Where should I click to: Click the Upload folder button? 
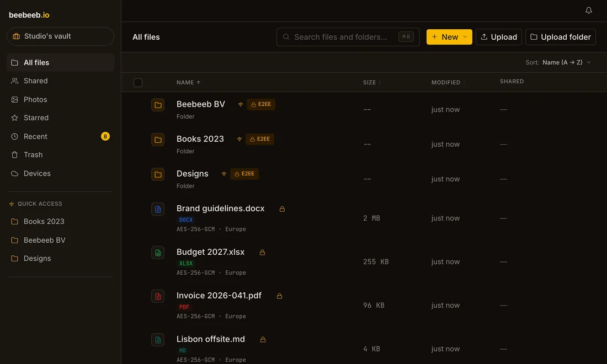[560, 37]
